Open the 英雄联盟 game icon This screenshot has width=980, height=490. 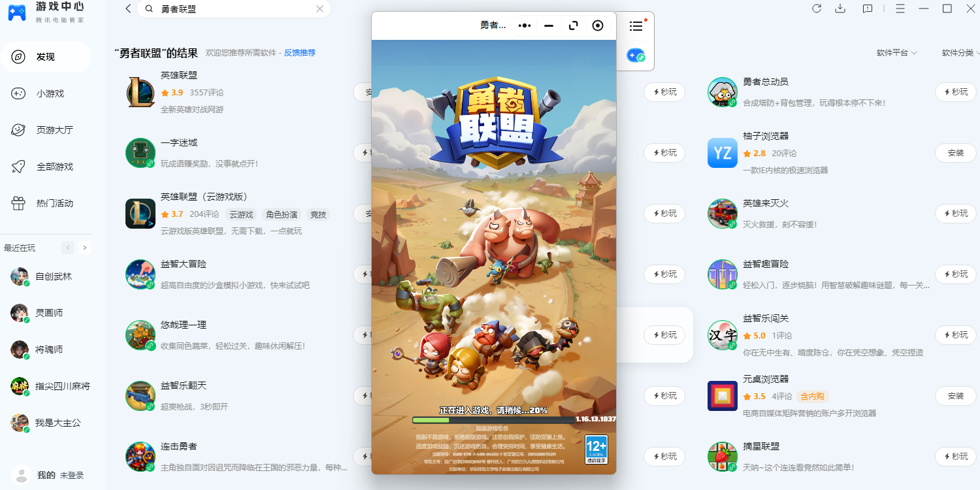[x=140, y=92]
